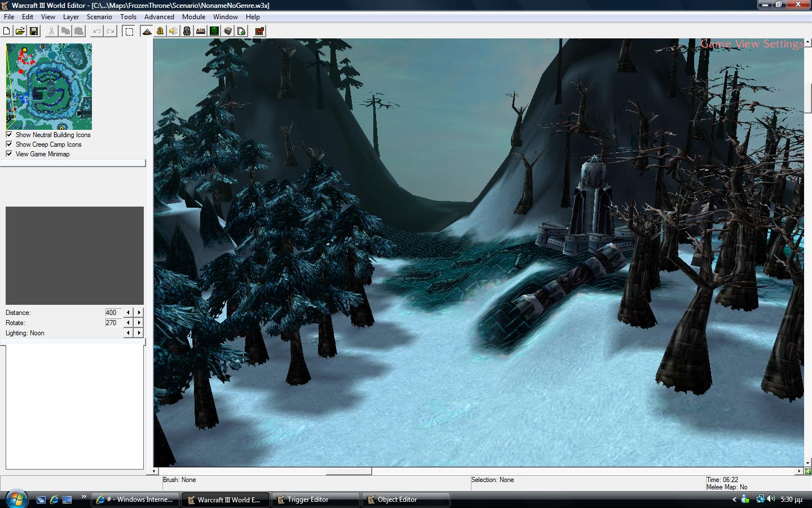The width and height of the screenshot is (812, 508).
Task: Switch to Warcraft III World Editor taskbar button
Action: click(x=226, y=500)
